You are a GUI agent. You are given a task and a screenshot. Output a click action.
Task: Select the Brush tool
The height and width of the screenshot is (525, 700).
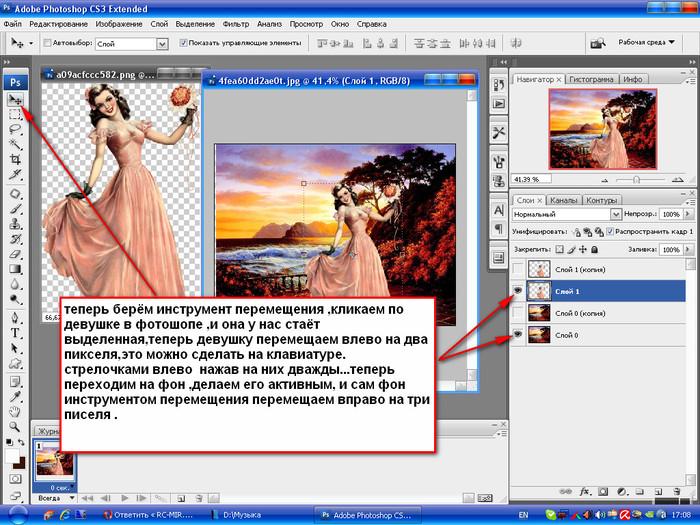16,209
